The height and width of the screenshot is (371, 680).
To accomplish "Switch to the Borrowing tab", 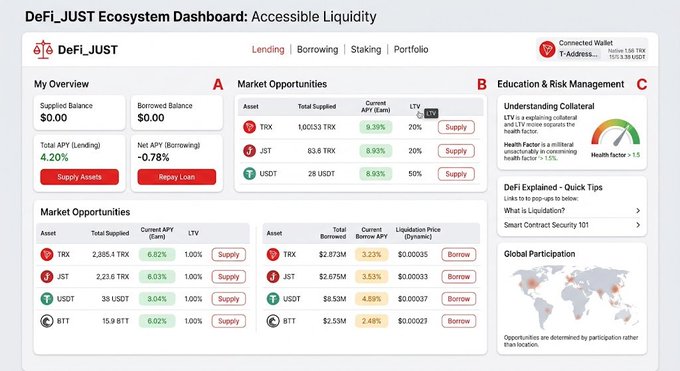I will click(x=317, y=49).
